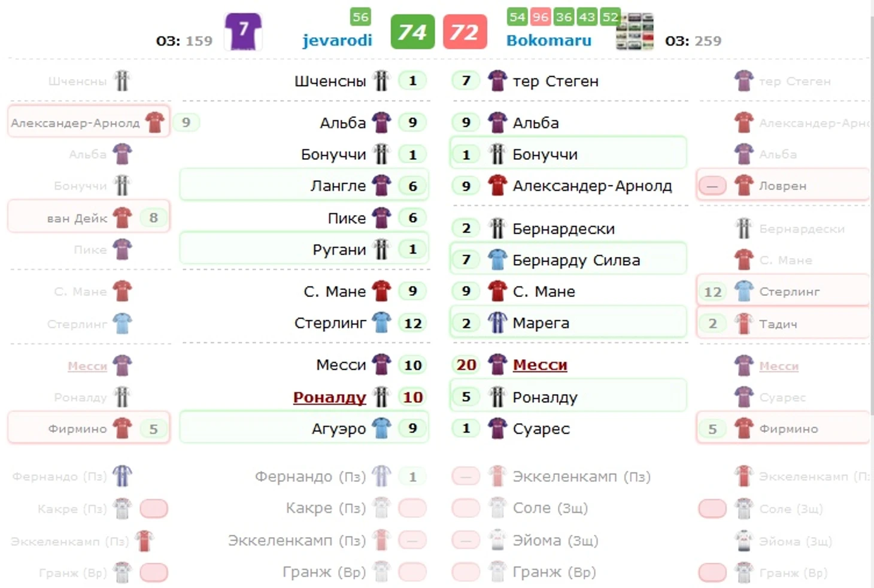This screenshot has width=874, height=588.
Task: Click Щенсны's striped jersey in jevarodi lineup
Action: [x=381, y=80]
